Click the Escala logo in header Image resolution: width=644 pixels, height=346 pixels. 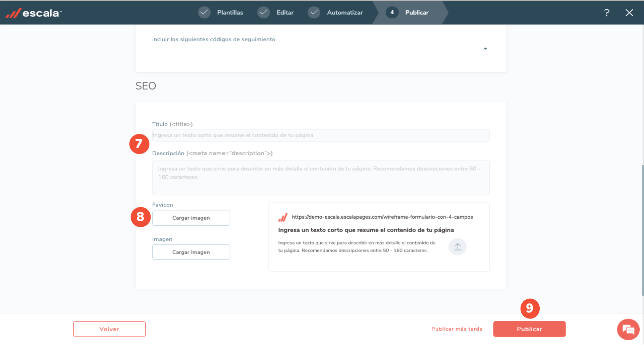[x=34, y=13]
